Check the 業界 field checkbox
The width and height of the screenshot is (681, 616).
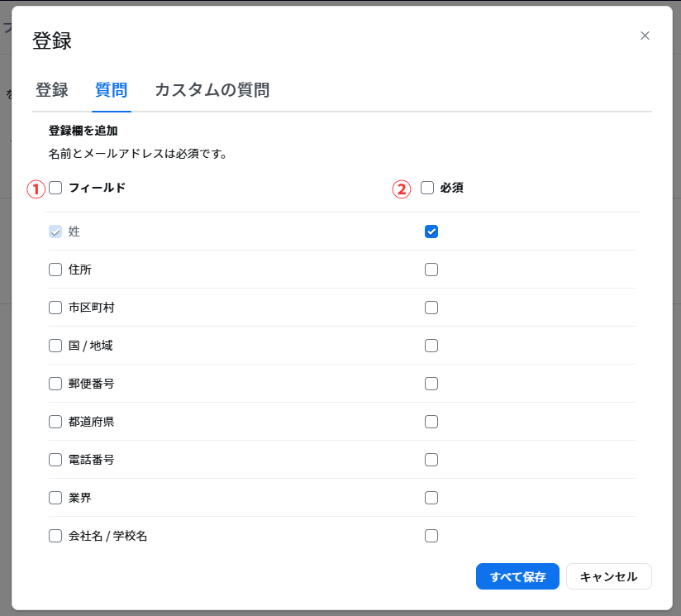[55, 498]
